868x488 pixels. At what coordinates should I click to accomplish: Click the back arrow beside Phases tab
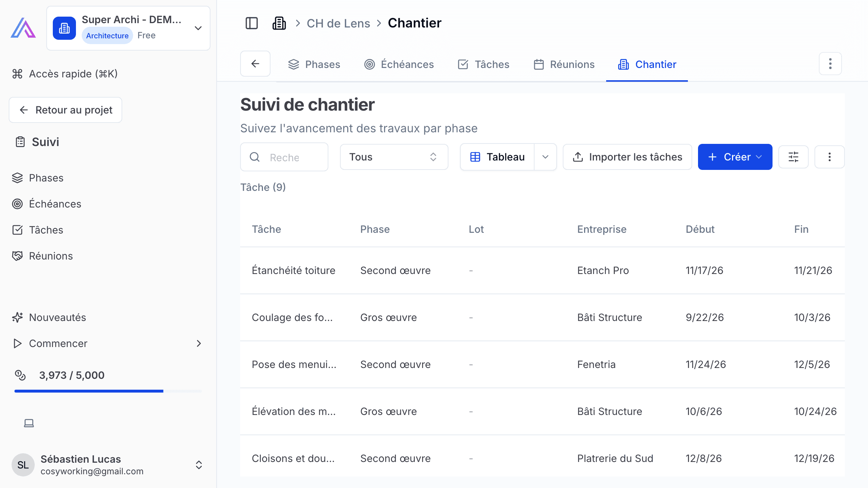click(x=255, y=64)
